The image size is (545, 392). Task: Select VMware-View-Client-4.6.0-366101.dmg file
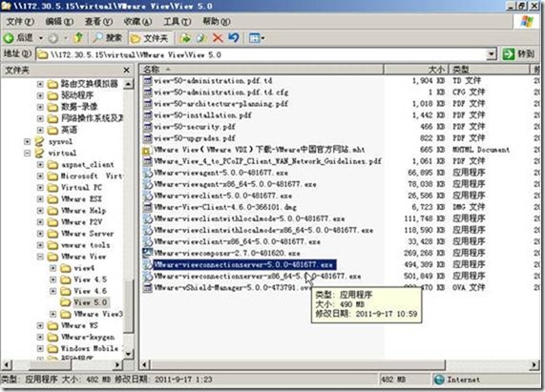point(225,207)
